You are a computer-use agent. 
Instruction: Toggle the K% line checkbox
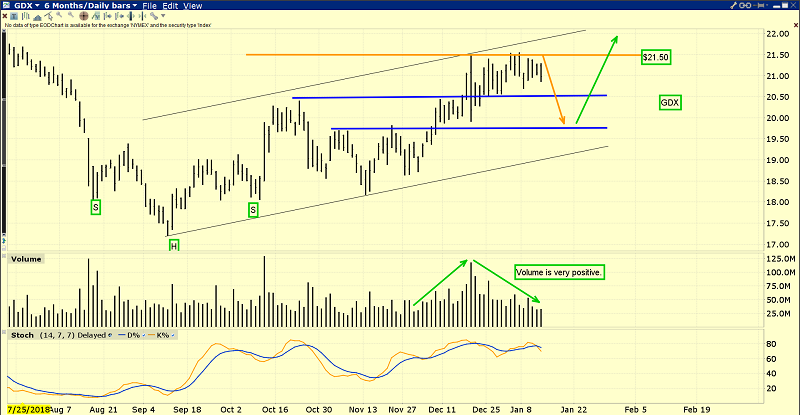click(173, 335)
